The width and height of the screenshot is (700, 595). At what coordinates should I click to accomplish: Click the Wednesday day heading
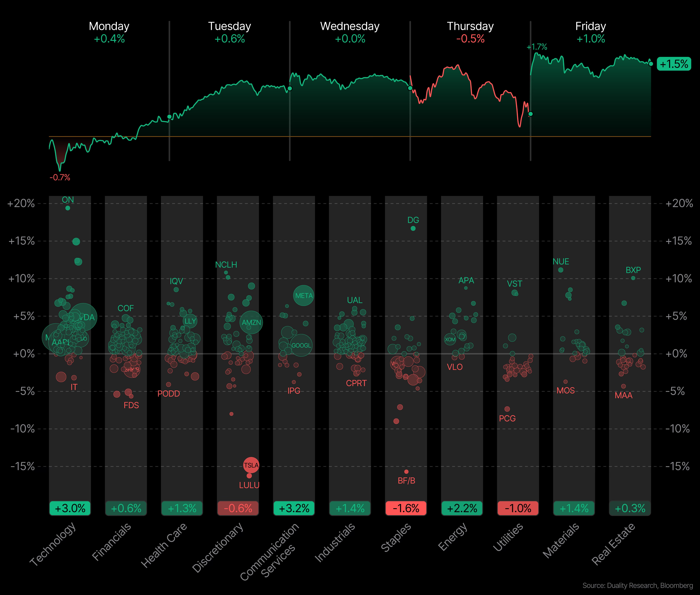350,26
